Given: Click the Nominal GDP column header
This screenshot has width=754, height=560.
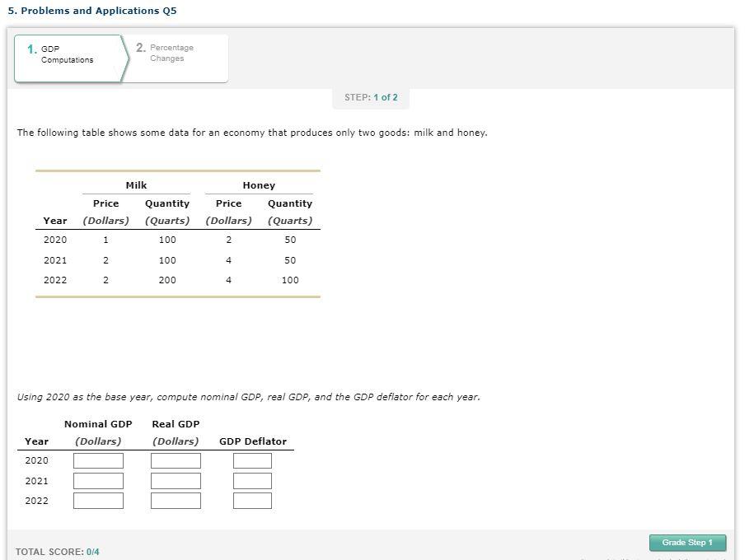Looking at the screenshot, I should click(98, 424).
